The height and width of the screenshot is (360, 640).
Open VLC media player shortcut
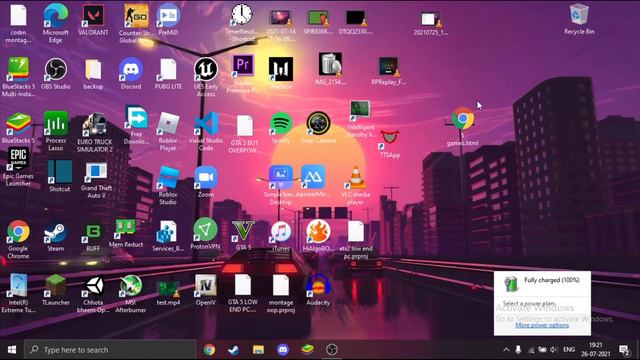(x=356, y=178)
